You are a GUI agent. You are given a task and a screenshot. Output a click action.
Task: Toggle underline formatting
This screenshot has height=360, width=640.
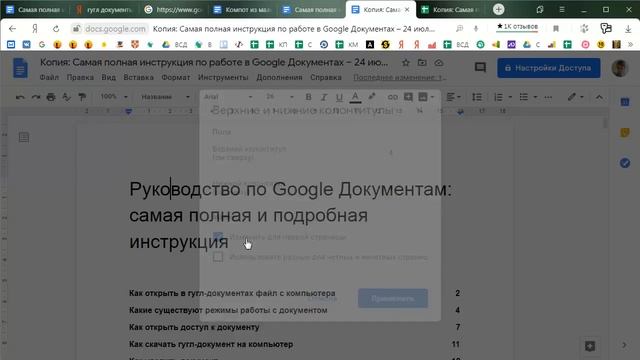pos(339,97)
